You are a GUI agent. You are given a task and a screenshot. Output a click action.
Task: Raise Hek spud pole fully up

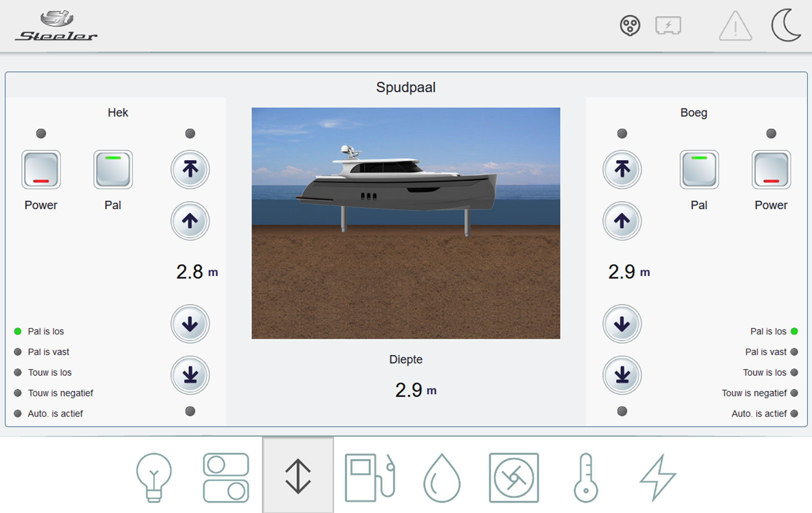[x=190, y=169]
